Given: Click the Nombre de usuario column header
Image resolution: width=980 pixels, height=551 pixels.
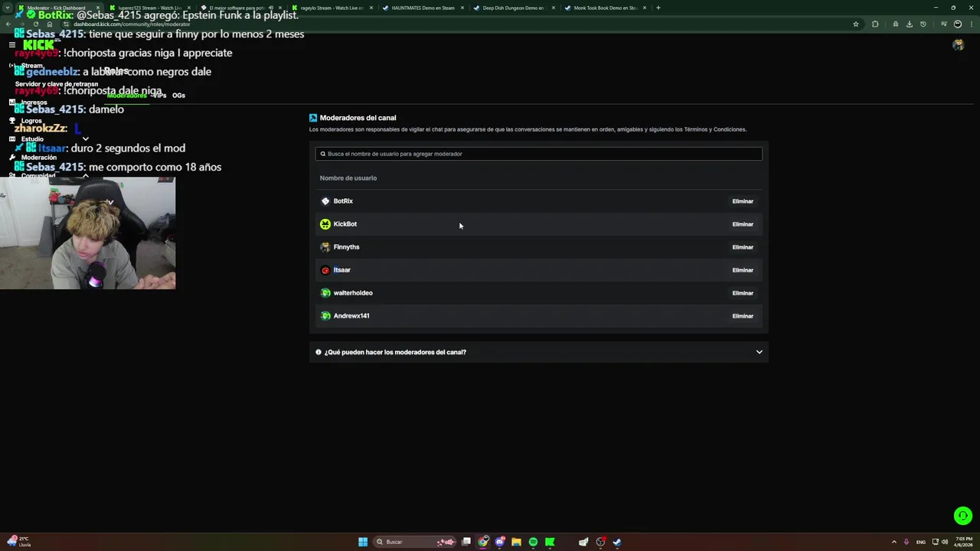Looking at the screenshot, I should point(348,178).
